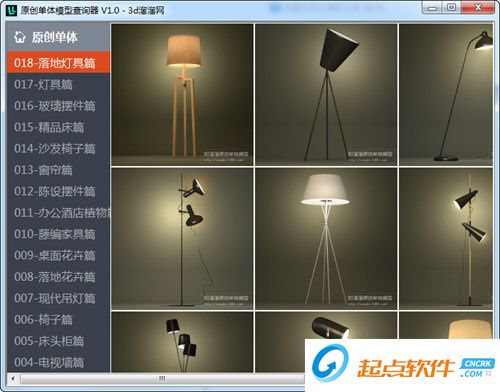
Task: Select the 018-落地灯具篇 category
Action: [x=59, y=62]
